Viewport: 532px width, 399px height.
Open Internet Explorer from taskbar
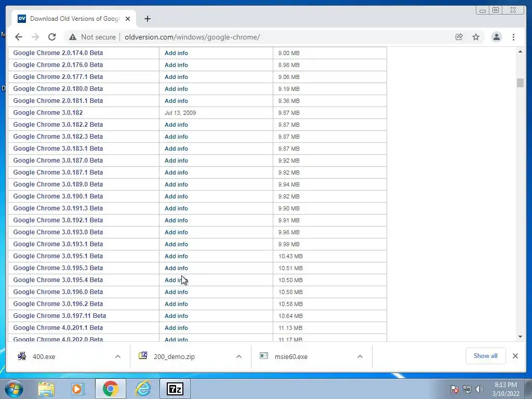click(143, 389)
